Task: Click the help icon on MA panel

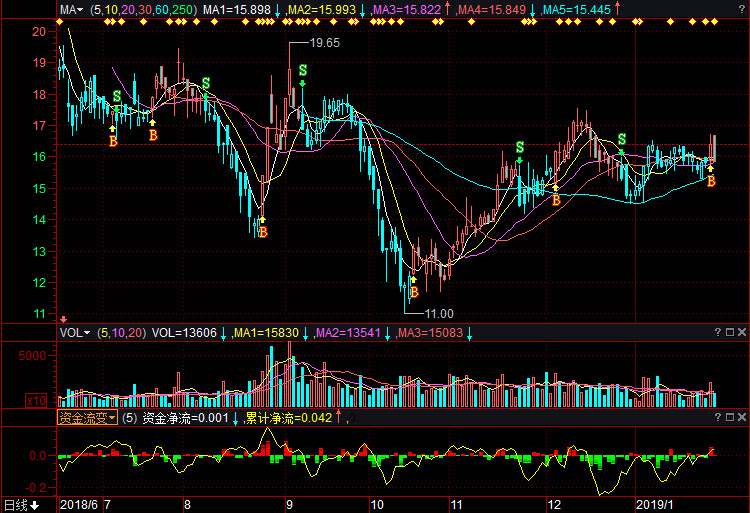Action: tap(742, 9)
